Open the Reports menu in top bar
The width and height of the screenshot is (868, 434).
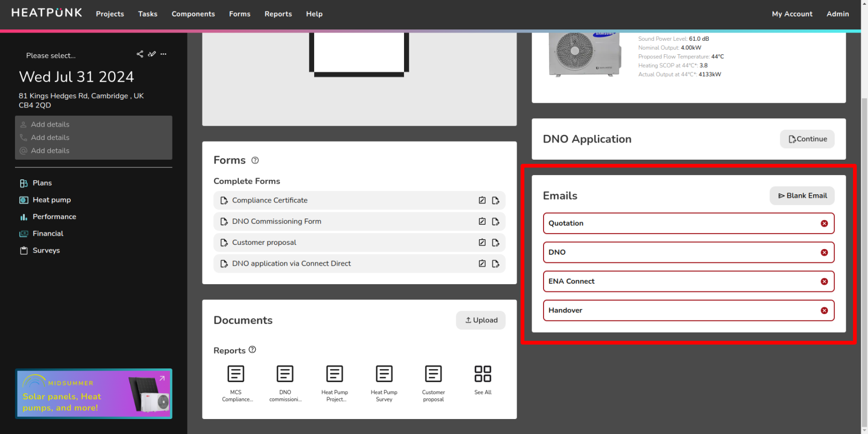pyautogui.click(x=278, y=14)
